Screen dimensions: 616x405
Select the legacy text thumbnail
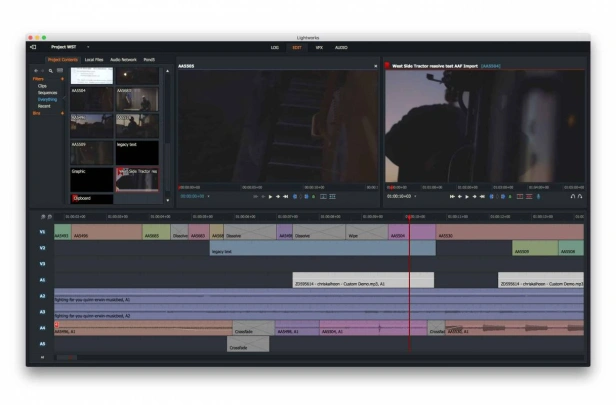pyautogui.click(x=137, y=153)
